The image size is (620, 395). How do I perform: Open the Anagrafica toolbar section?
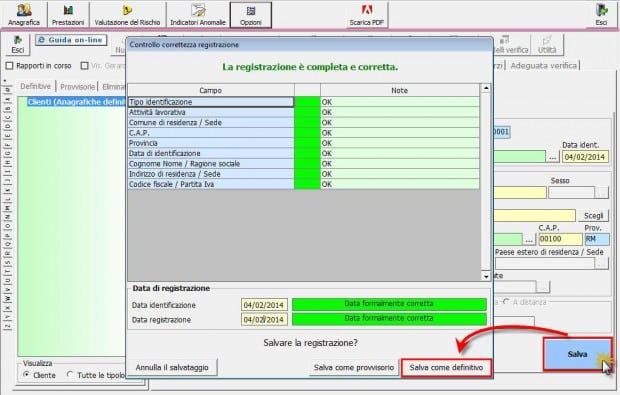pos(24,14)
